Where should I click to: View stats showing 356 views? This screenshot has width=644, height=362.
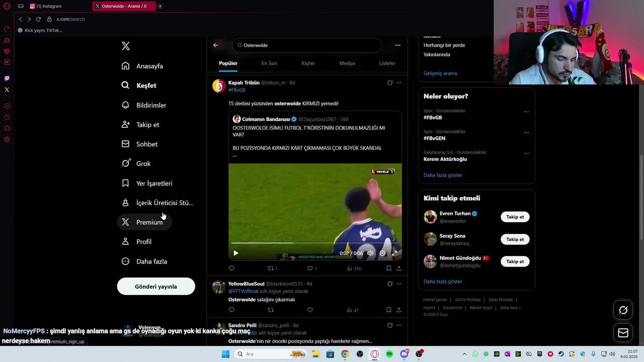(354, 268)
